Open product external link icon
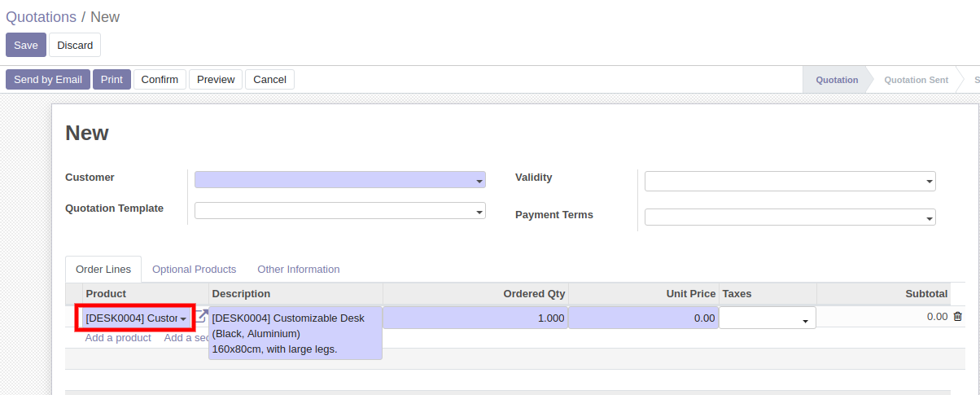Screen dimensions: 980x395 pos(202,316)
